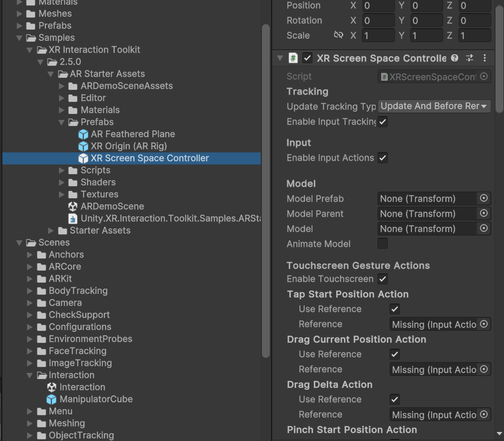Select the FaceTracking folder row
The image size is (504, 441).
click(x=132, y=351)
